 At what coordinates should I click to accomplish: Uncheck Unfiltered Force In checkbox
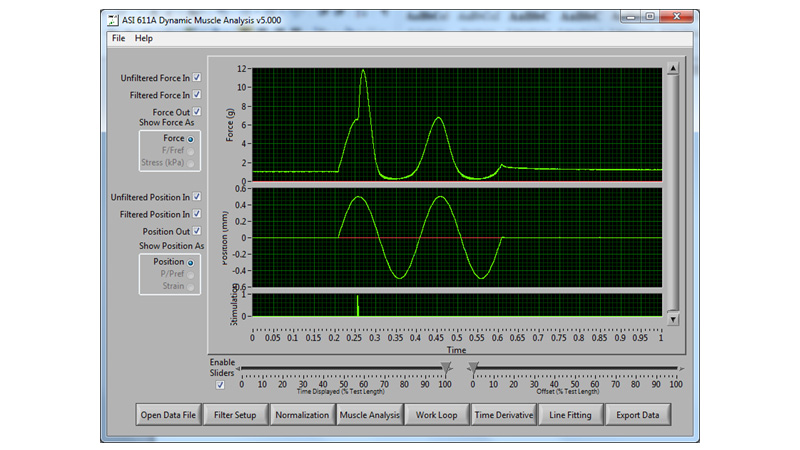196,78
